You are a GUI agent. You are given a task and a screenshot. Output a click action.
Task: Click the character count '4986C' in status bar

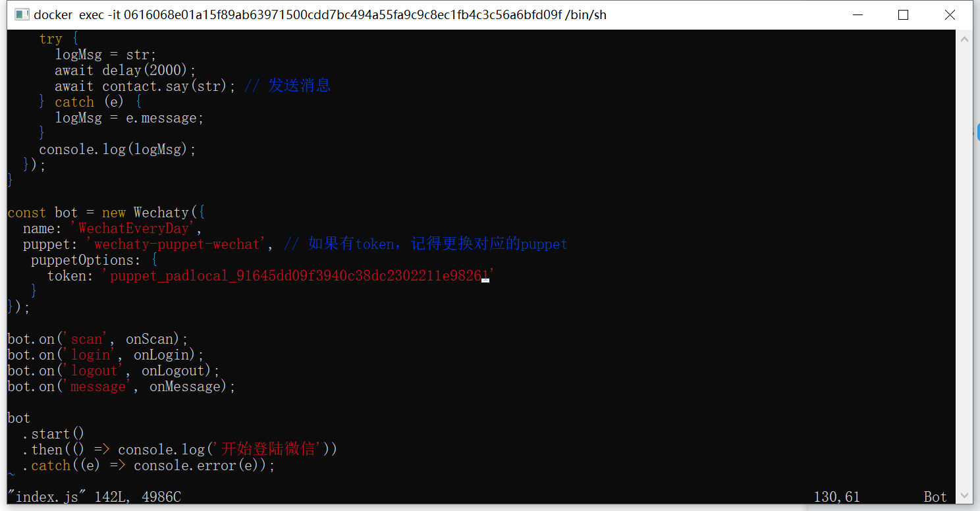tap(161, 497)
